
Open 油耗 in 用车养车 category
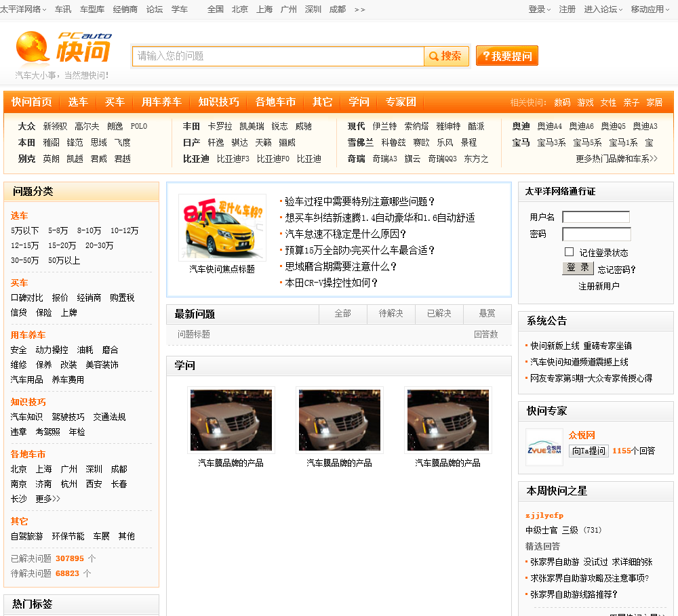coord(85,350)
